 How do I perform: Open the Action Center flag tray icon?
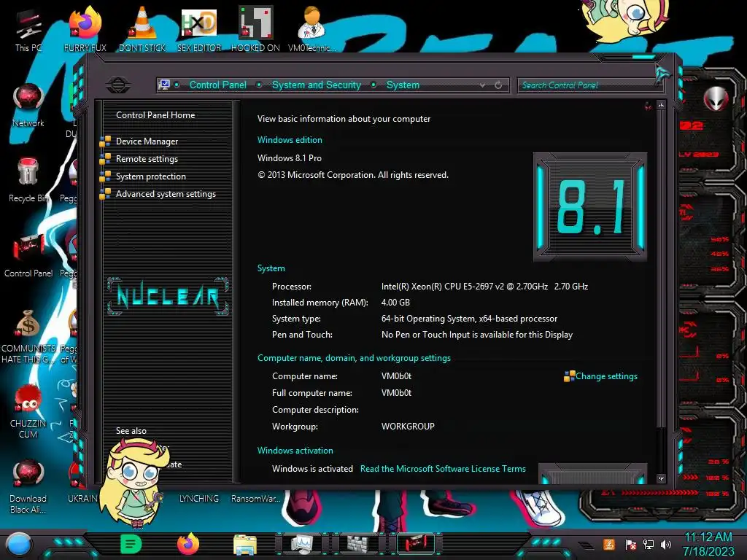[631, 544]
